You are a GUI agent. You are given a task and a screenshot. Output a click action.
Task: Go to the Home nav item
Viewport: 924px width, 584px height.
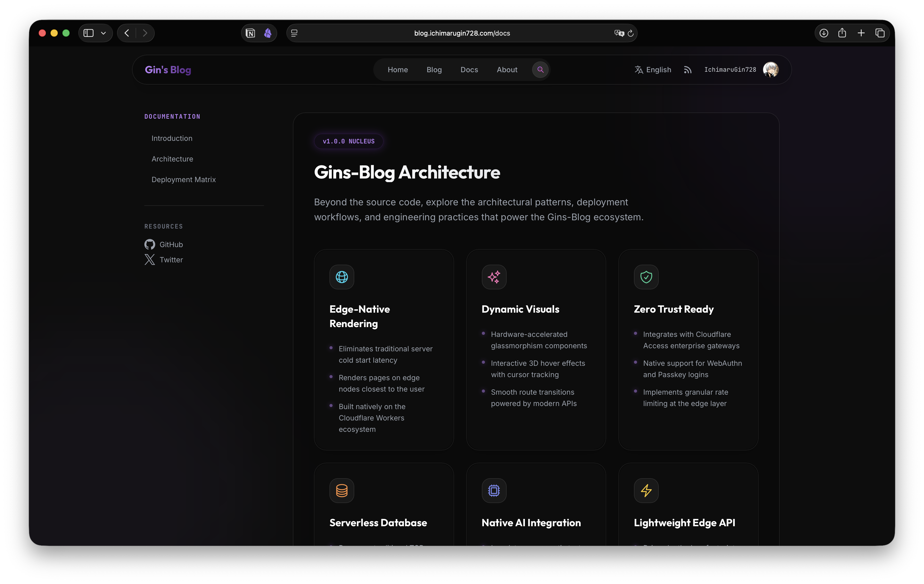398,69
